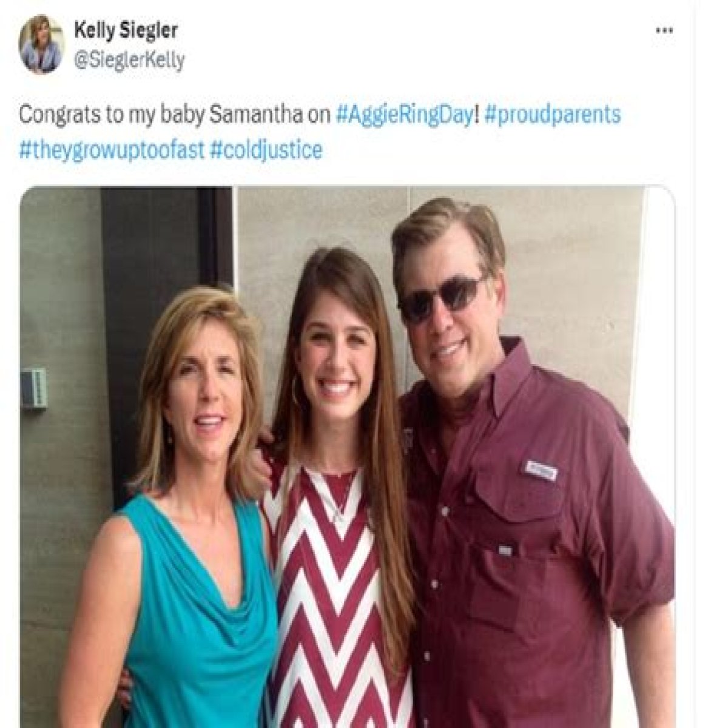728x728 pixels.
Task: Open the #proudparents hashtag
Action: click(x=552, y=116)
